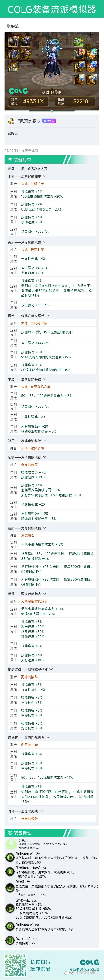Open the 风萧水寒 username link

click(x=27, y=121)
